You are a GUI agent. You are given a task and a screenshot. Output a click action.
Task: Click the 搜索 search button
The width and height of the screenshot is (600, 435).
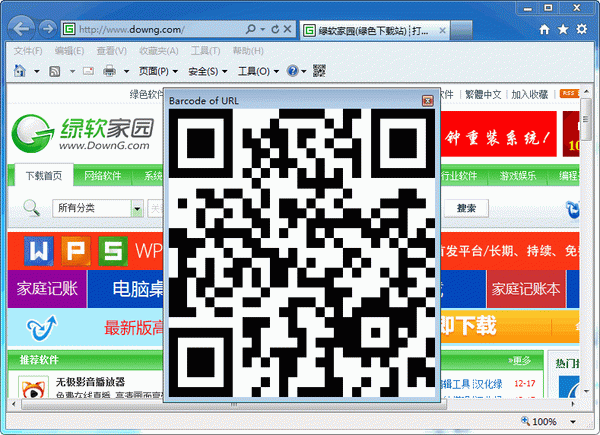[x=466, y=208]
